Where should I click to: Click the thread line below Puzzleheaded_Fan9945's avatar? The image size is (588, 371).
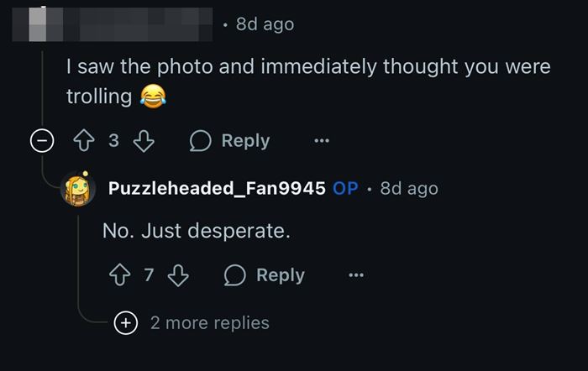click(x=78, y=263)
